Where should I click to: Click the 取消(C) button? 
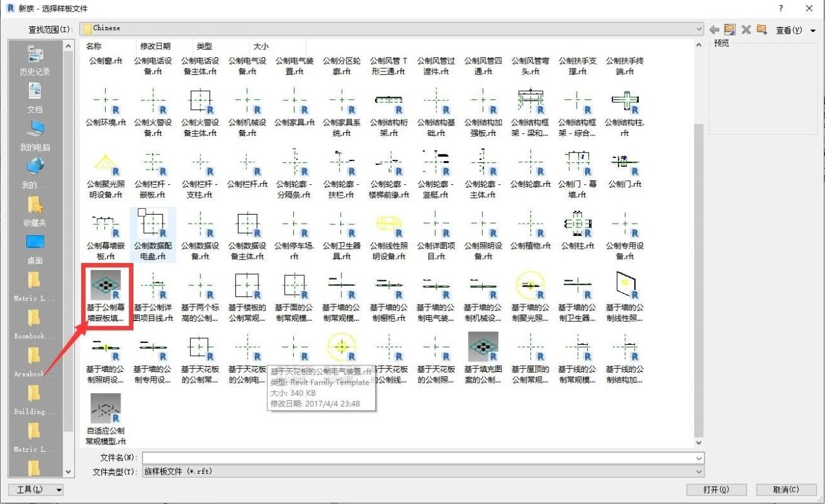pos(786,490)
